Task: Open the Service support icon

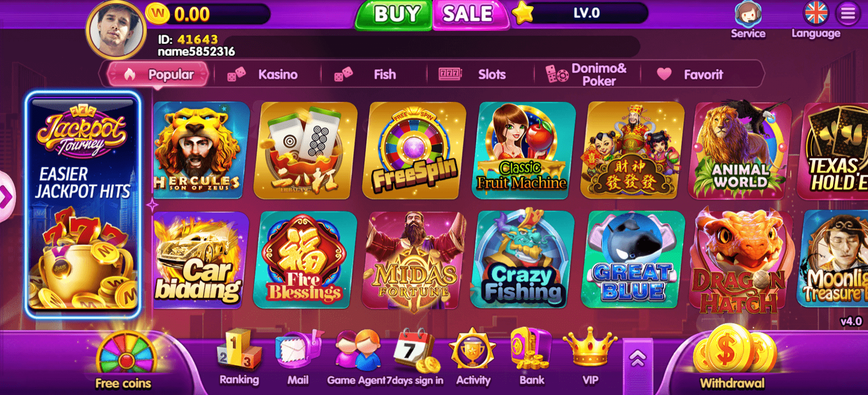Action: [748, 15]
